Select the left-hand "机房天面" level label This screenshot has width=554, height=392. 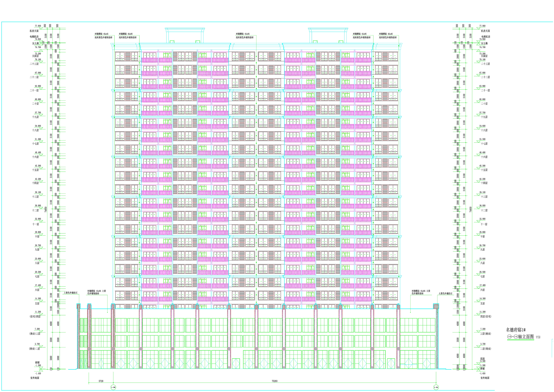point(34,31)
